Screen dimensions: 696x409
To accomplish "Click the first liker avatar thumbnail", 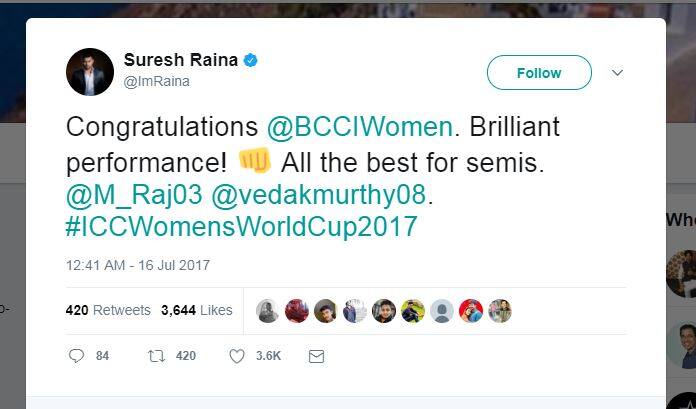I will 267,311.
